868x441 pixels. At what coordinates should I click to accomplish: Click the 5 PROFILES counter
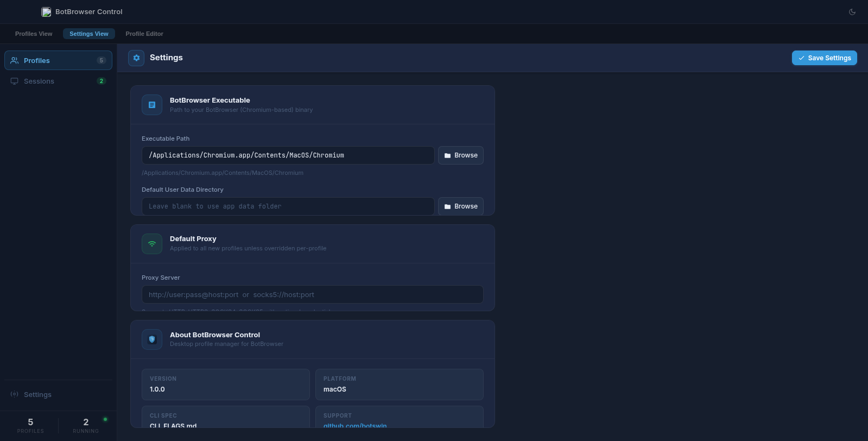pos(30,426)
